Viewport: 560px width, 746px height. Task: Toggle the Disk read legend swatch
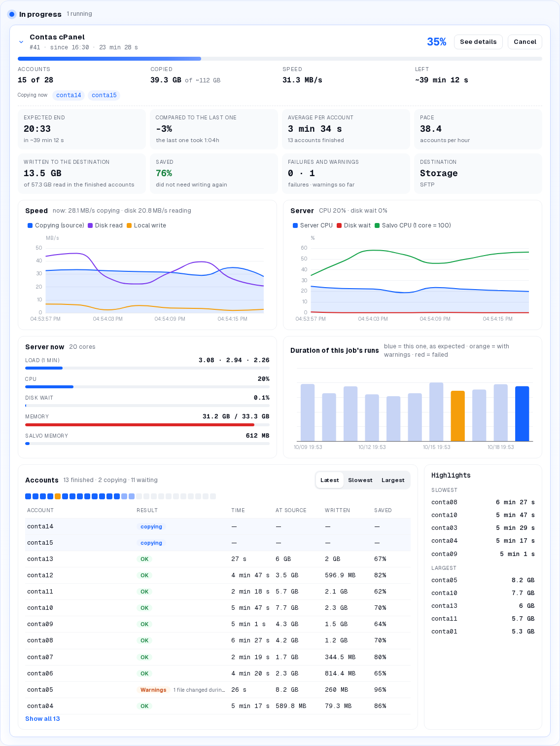click(x=90, y=225)
